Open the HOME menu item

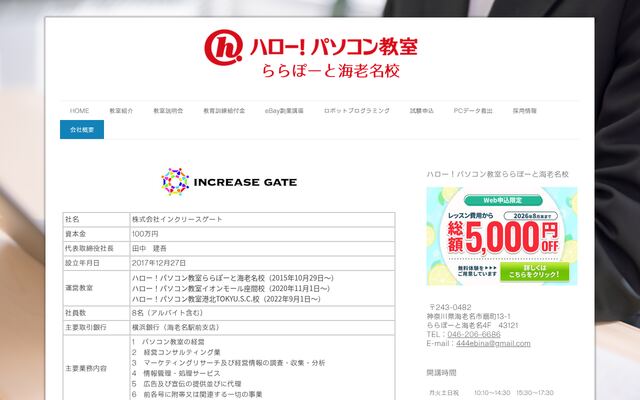click(79, 111)
